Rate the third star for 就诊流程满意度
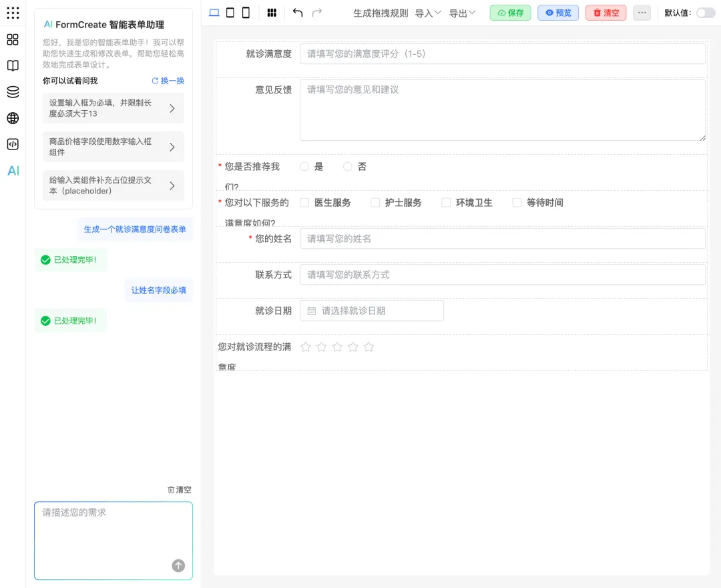Screen dimensions: 721x588 click(337, 347)
